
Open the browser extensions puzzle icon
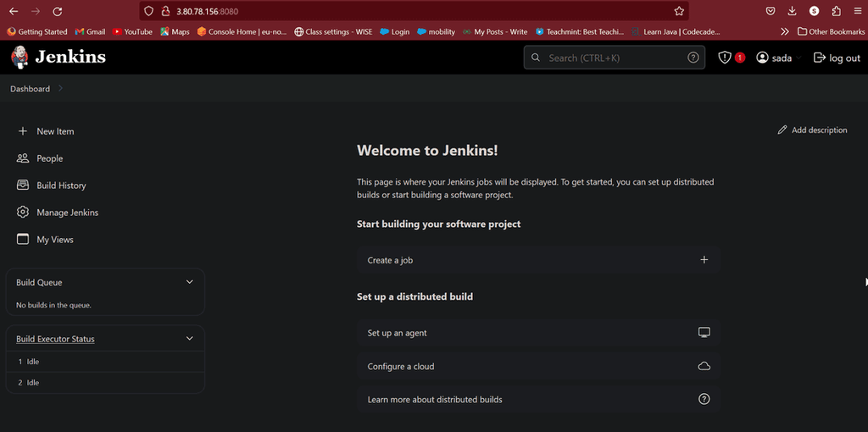[x=837, y=11]
